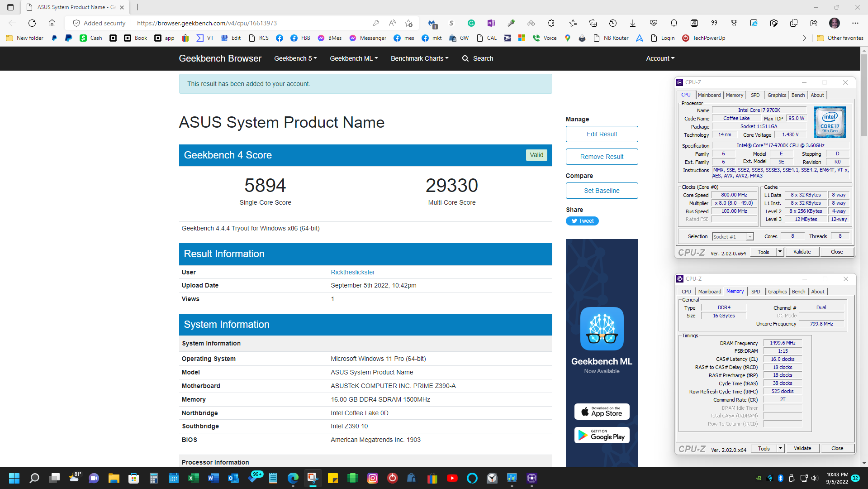Open File Explorer from taskbar
Screen dimensions: 868x489
114,478
